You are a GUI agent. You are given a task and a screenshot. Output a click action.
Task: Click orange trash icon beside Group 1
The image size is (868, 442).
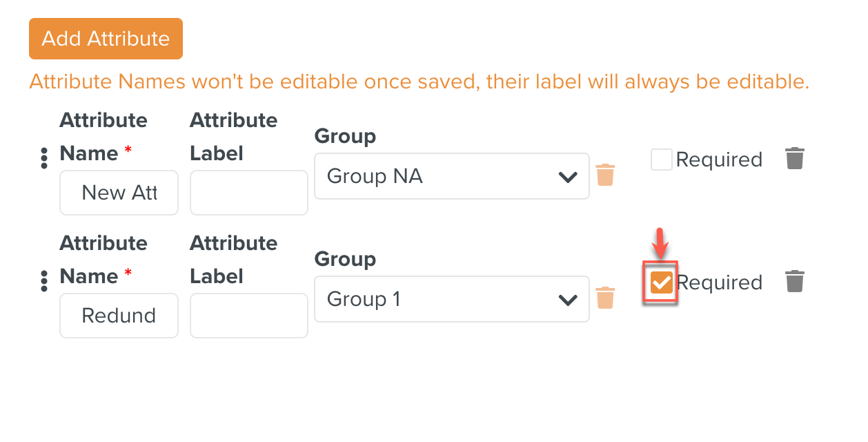pyautogui.click(x=605, y=298)
